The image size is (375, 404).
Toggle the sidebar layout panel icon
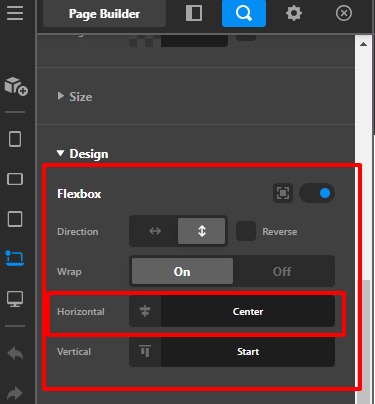(194, 13)
